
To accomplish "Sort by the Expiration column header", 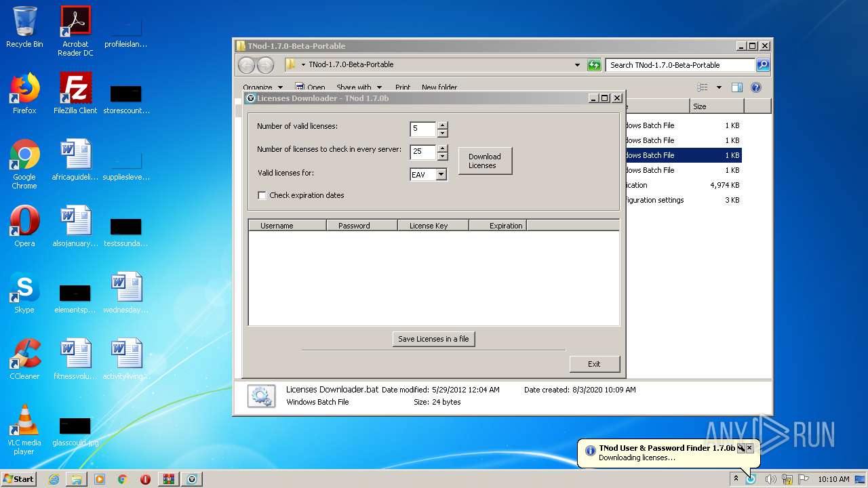I will pos(498,226).
